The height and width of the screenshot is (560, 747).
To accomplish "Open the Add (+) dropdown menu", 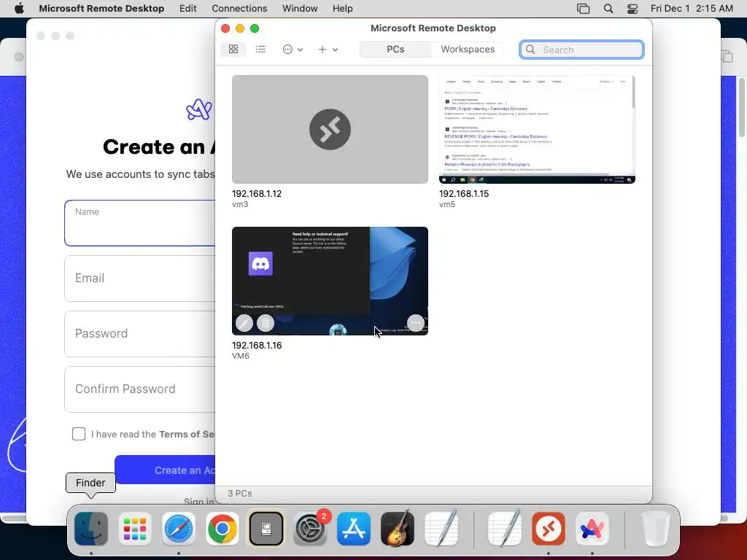I will pos(328,50).
